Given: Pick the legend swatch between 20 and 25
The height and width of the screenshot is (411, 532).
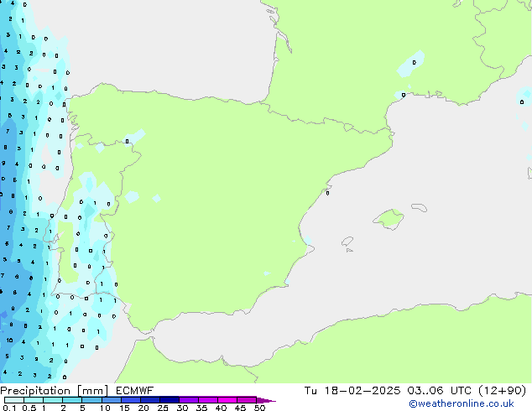Looking at the screenshot, I should 150,400.
